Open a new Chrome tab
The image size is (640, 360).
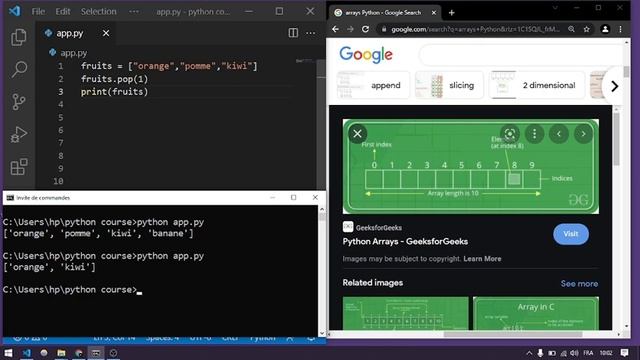(x=451, y=13)
